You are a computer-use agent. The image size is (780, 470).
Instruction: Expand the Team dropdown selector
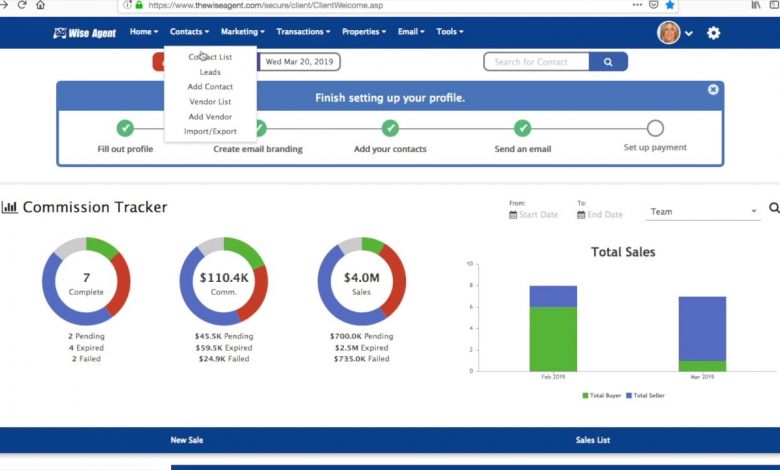click(703, 212)
